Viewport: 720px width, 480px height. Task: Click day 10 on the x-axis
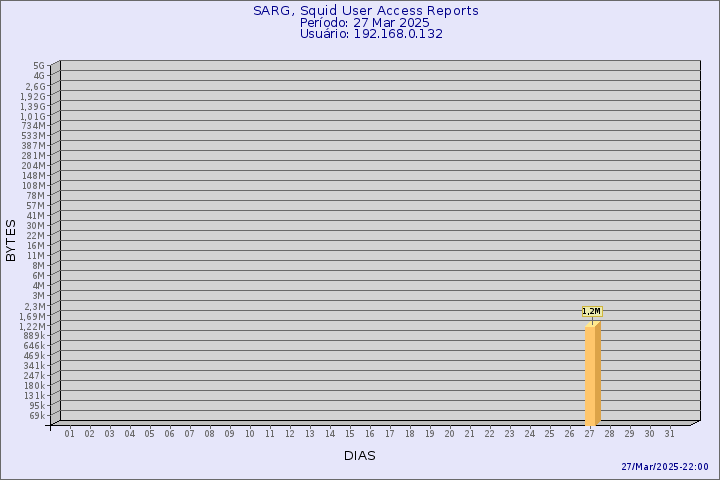coord(249,434)
